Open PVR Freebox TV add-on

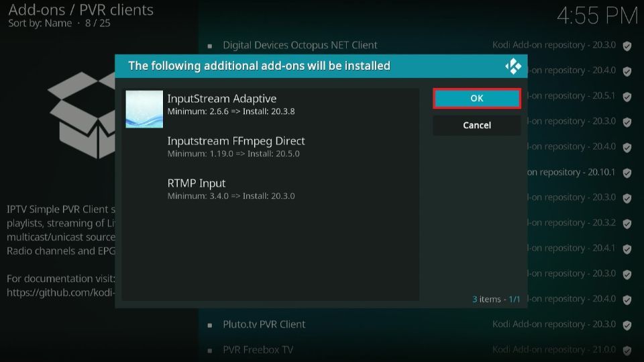[258, 350]
